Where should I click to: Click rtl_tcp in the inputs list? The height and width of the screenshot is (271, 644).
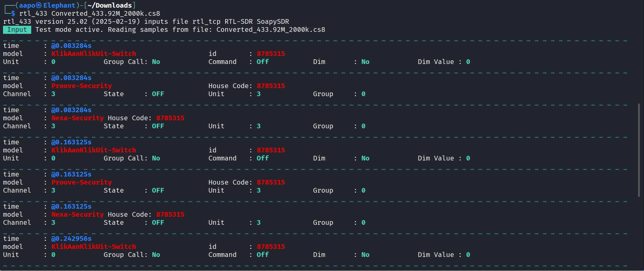[206, 22]
